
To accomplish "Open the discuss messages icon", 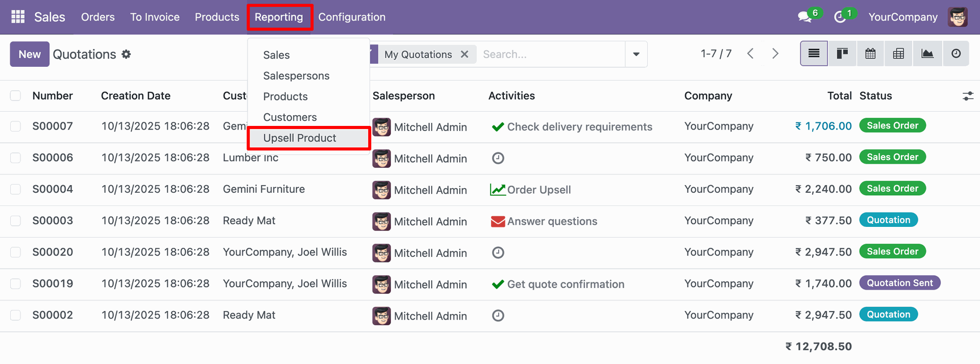I will click(805, 17).
